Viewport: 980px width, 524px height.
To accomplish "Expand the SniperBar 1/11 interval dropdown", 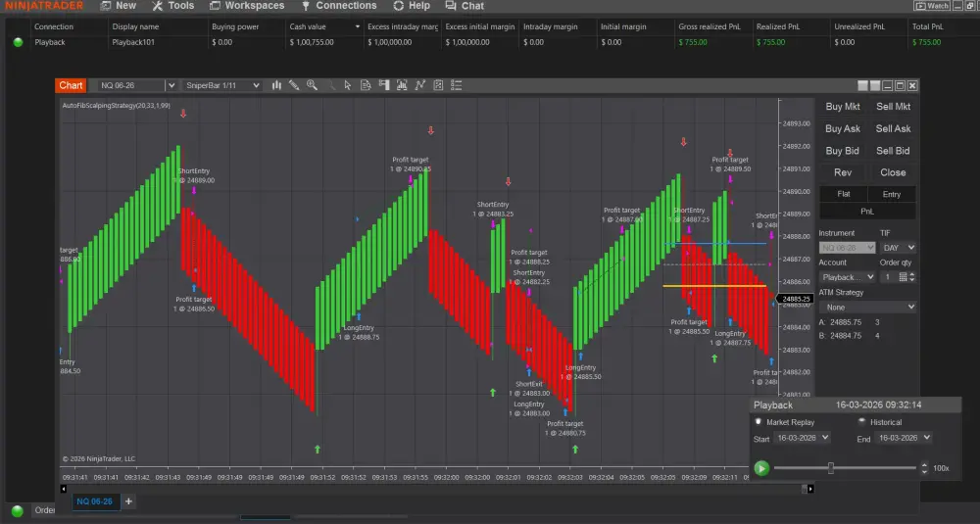I will pos(223,86).
